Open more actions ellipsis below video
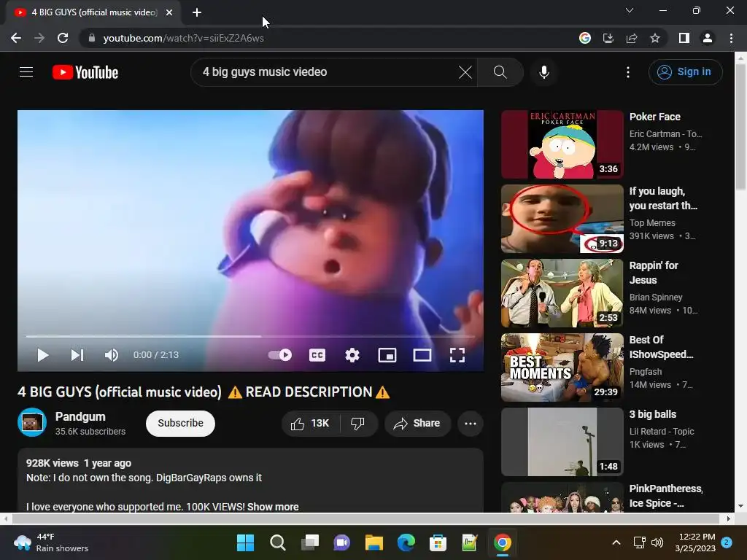This screenshot has width=747, height=560. 471,424
